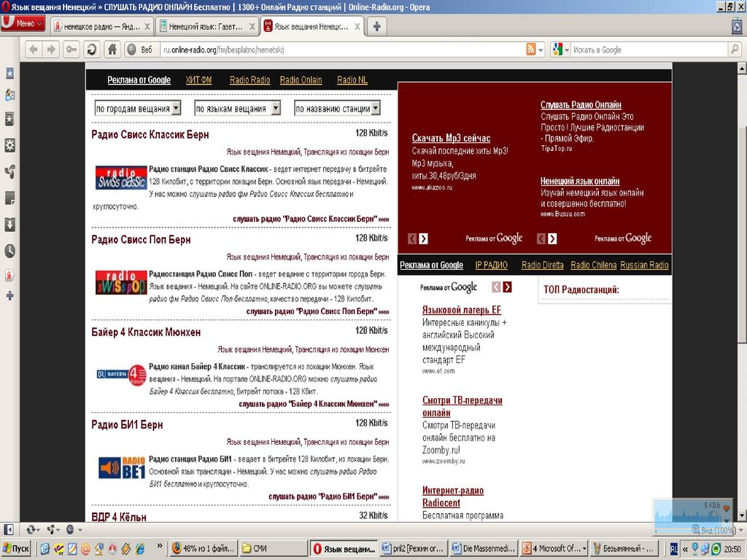
Task: Add a sidebar panel with plus
Action: 9,296
